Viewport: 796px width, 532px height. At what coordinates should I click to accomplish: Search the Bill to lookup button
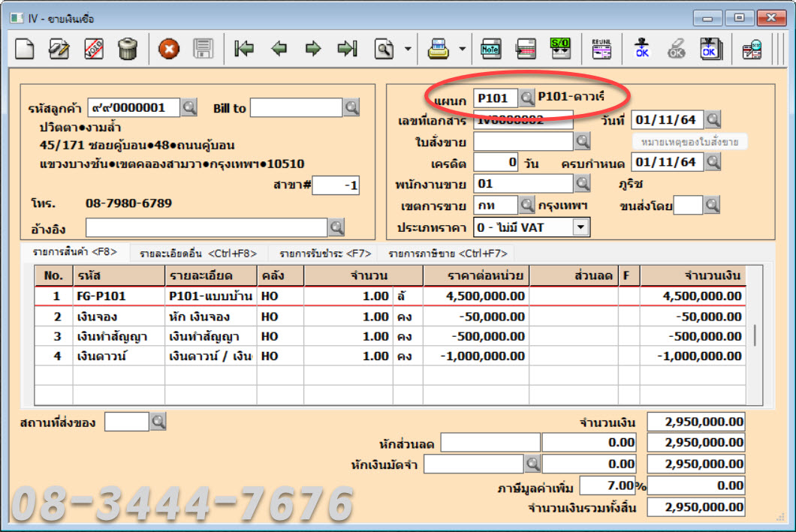351,107
